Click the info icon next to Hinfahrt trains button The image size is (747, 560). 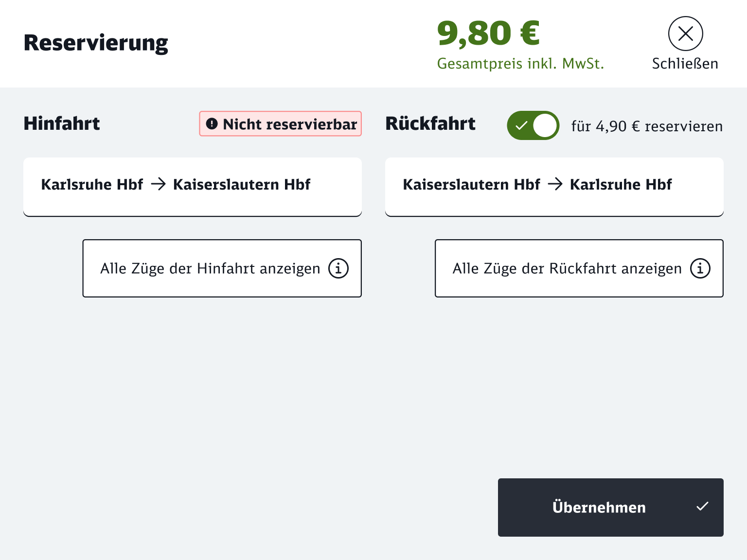point(338,268)
